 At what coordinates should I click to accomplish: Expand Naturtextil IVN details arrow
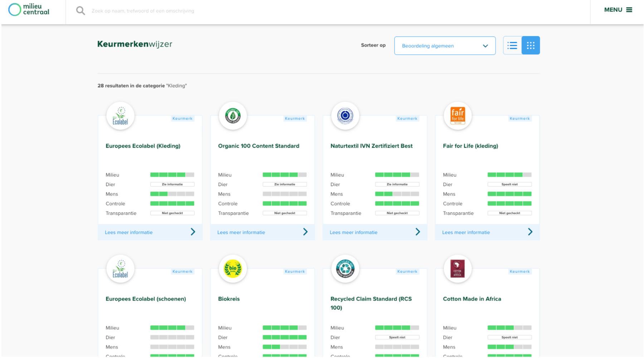pyautogui.click(x=418, y=232)
